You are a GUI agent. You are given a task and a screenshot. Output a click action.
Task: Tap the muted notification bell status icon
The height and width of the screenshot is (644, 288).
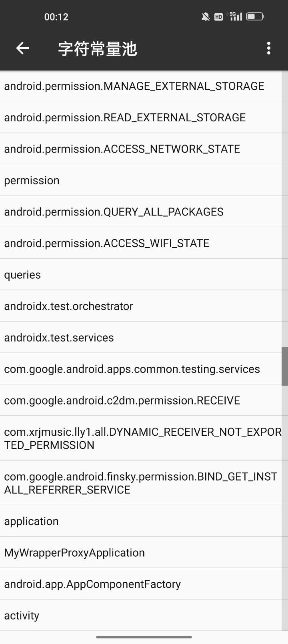point(206,17)
